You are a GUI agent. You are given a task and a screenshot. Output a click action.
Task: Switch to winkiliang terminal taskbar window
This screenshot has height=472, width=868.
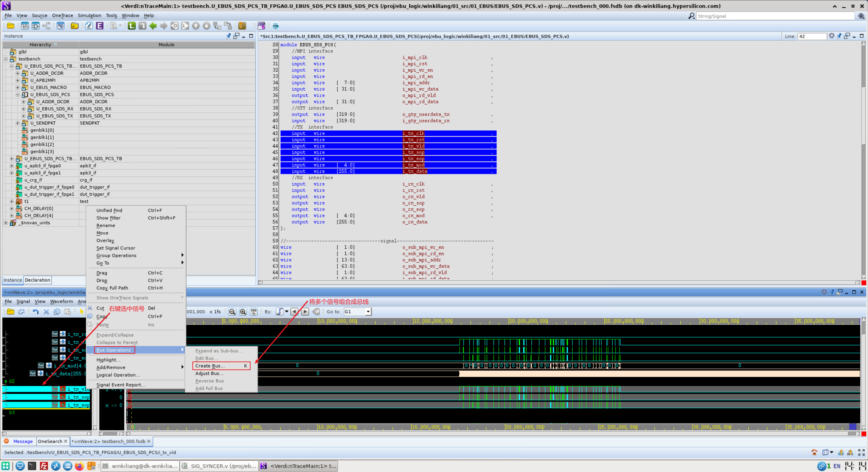[x=140, y=466]
